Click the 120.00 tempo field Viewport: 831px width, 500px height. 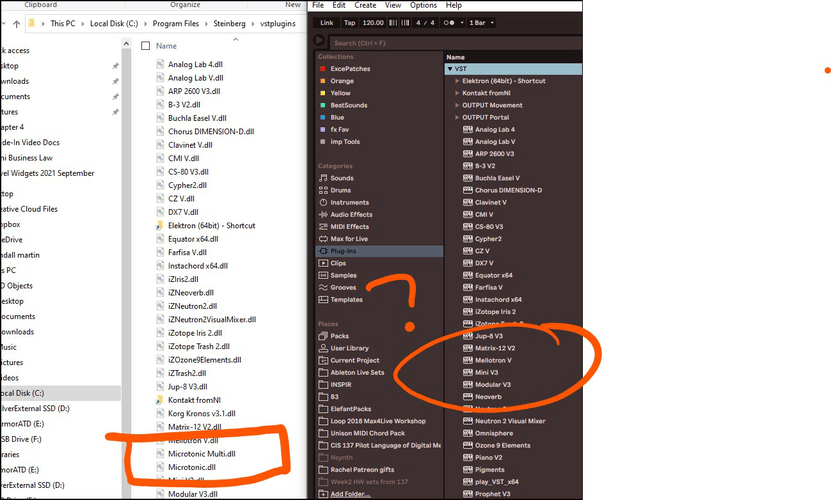373,23
